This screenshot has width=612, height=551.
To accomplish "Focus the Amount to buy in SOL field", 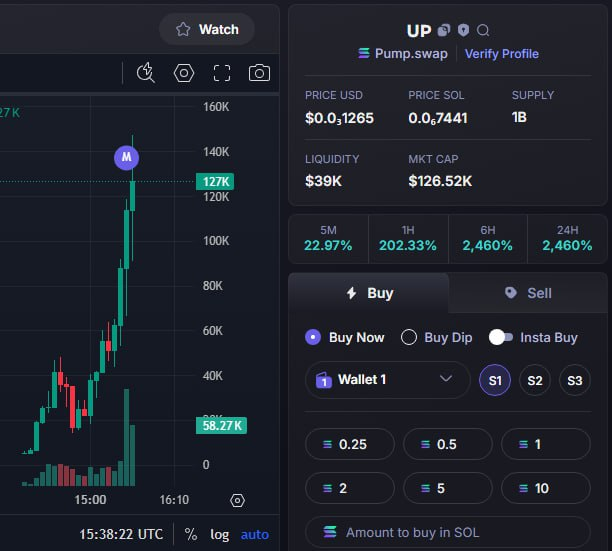I will (x=448, y=532).
